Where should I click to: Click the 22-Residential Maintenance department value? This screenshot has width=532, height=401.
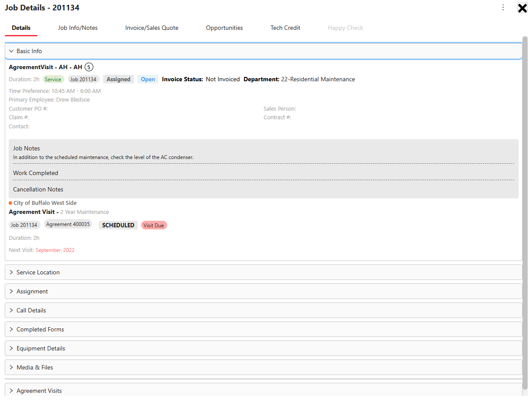[318, 80]
